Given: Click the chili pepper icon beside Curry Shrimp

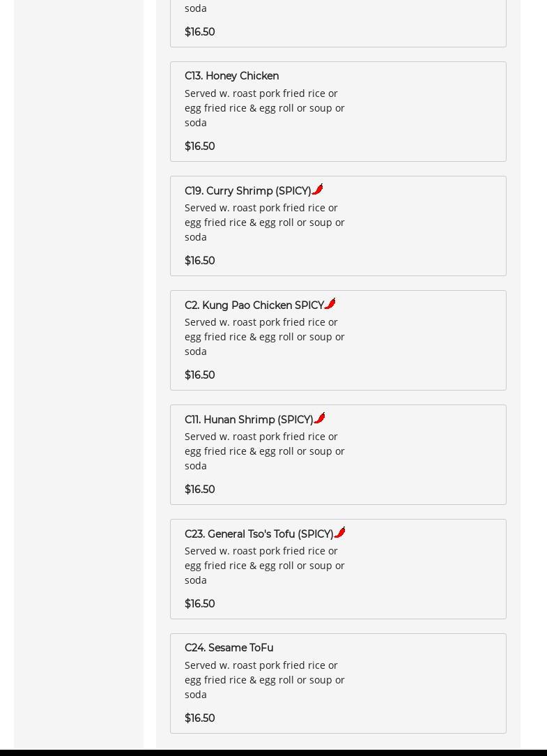Looking at the screenshot, I should click(x=318, y=190).
